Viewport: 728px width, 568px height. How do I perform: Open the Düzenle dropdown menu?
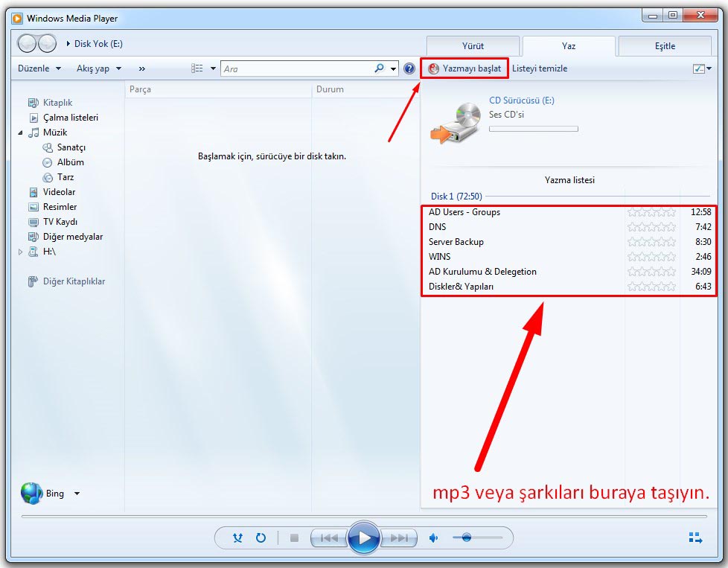39,68
